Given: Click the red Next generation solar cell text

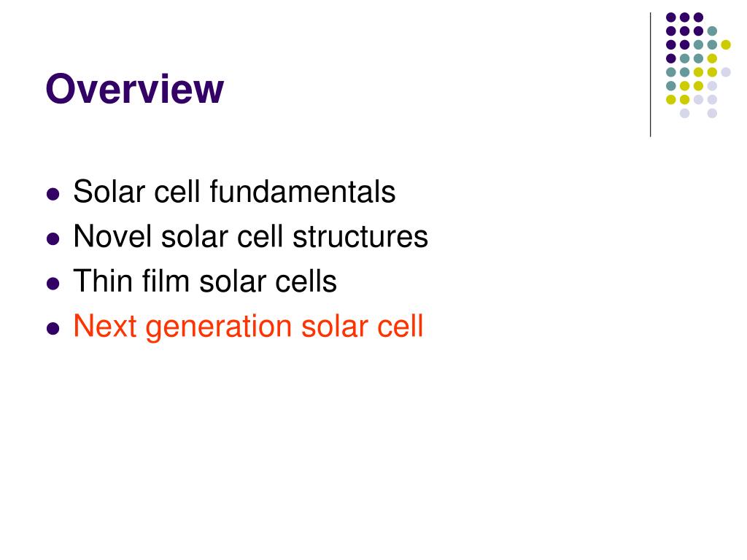Looking at the screenshot, I should (248, 327).
